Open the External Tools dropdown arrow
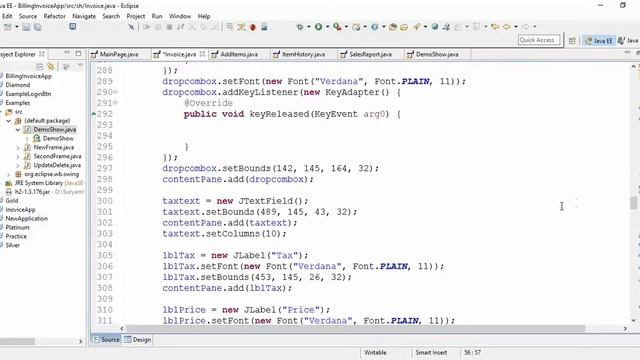The width and height of the screenshot is (640, 360). pos(346,27)
